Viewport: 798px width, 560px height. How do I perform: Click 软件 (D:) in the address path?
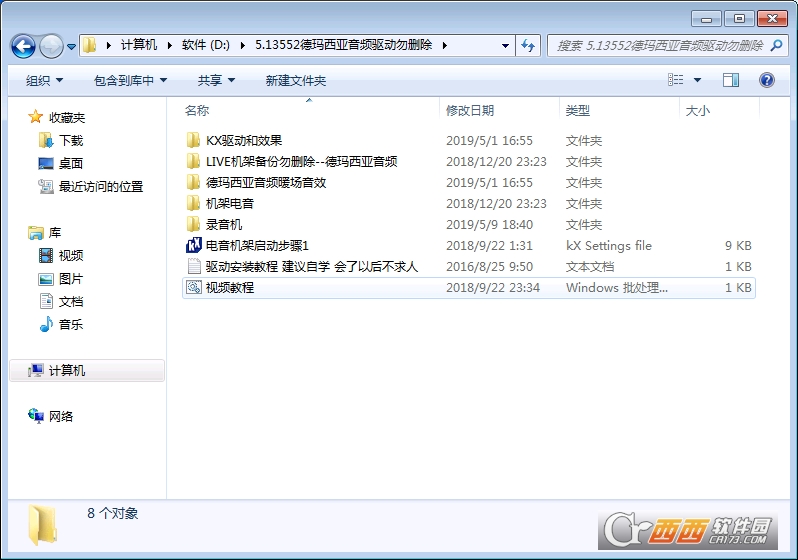coord(206,45)
